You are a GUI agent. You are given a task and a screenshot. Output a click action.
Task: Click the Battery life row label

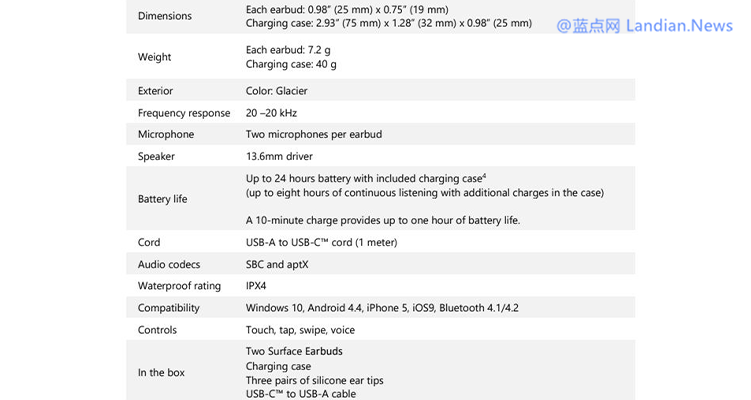162,199
